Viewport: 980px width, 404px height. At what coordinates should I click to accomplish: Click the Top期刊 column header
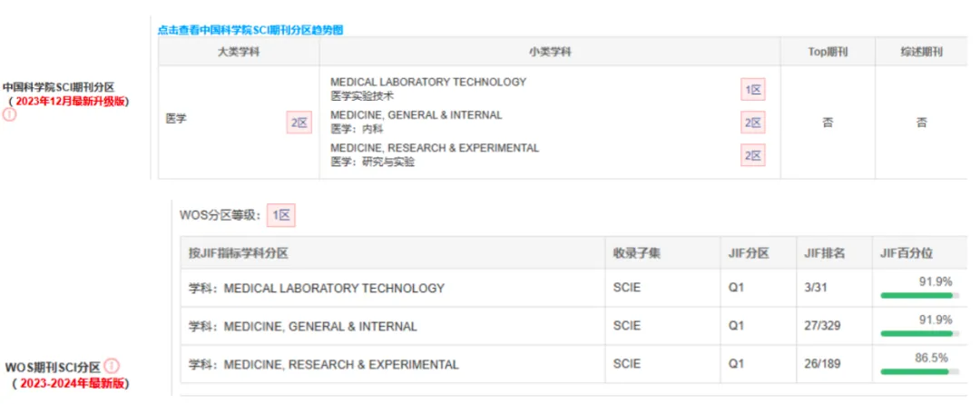(828, 52)
